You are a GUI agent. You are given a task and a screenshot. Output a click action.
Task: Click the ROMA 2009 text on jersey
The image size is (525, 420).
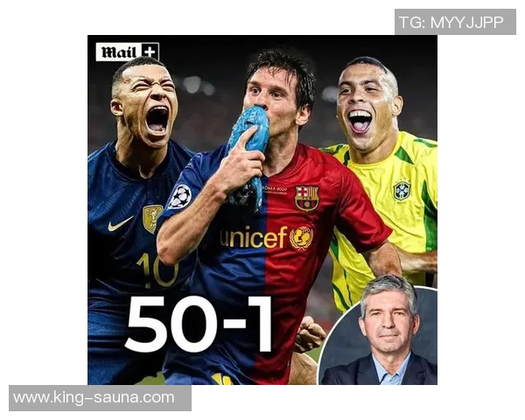(275, 189)
